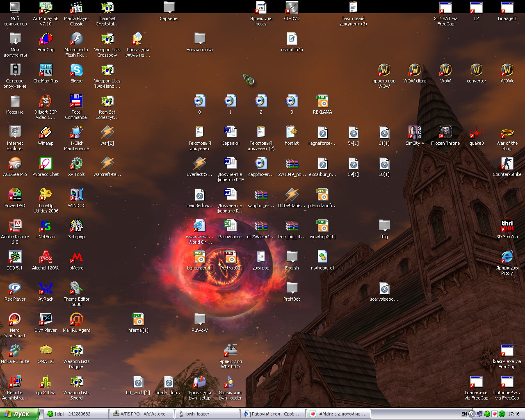
Task: Select the ICQ 5.1 desktop icon
Action: click(15, 260)
